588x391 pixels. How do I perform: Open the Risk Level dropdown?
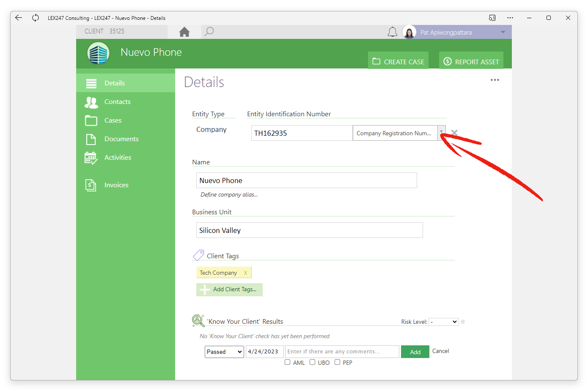pyautogui.click(x=444, y=322)
